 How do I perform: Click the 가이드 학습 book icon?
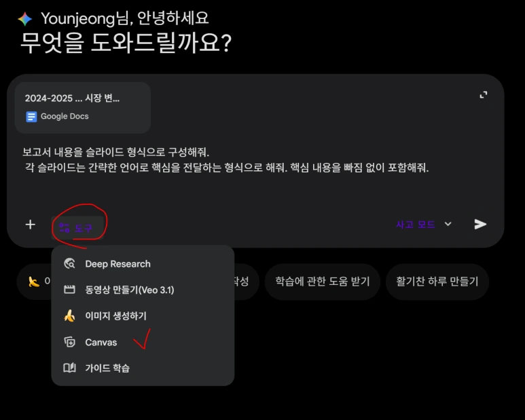tap(70, 368)
